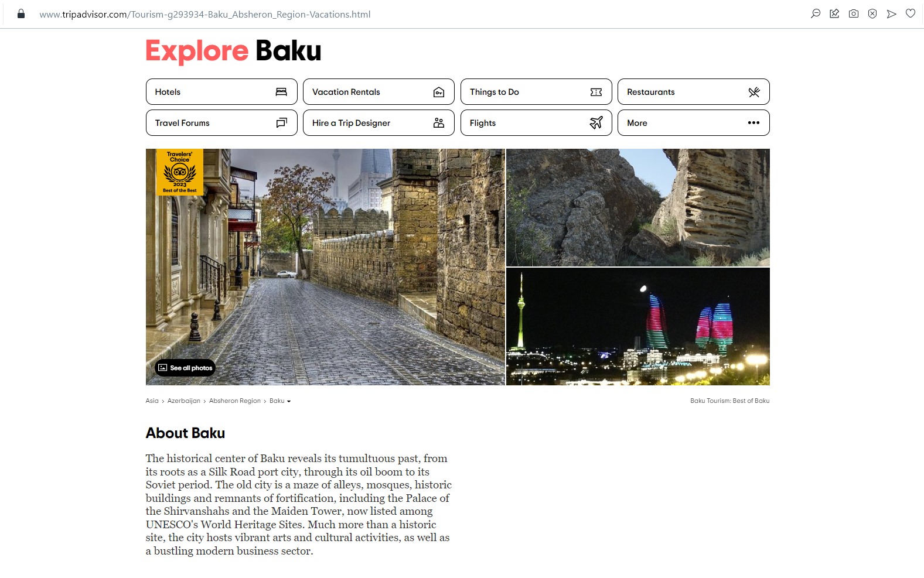Click the circled X icon in toolbar
Screen dimensions: 924x578
tap(872, 13)
